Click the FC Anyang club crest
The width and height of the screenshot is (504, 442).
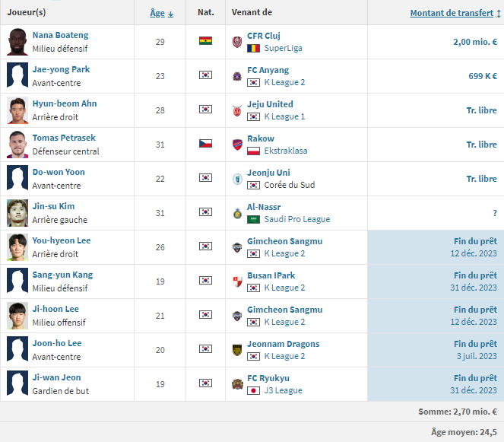click(237, 76)
